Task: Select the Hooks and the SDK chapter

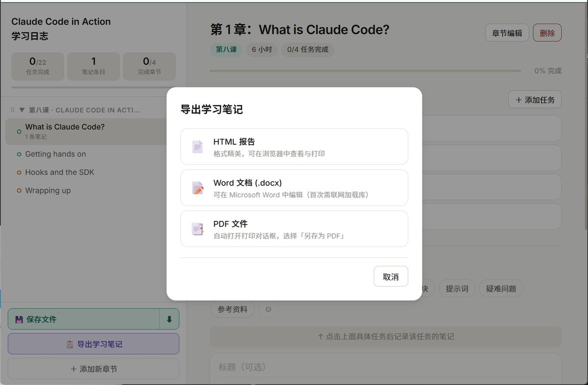Action: click(x=94, y=172)
